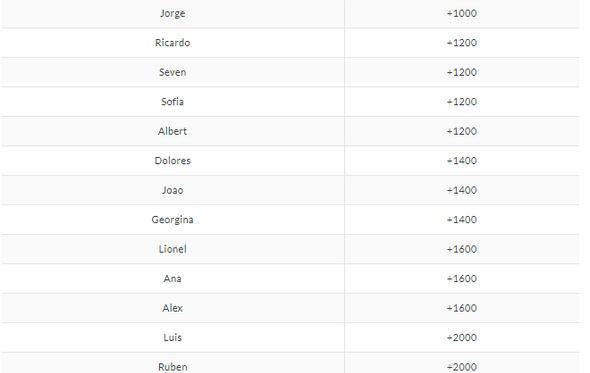Select the Ricardo name cell
This screenshot has height=373, width=590.
[x=172, y=43]
